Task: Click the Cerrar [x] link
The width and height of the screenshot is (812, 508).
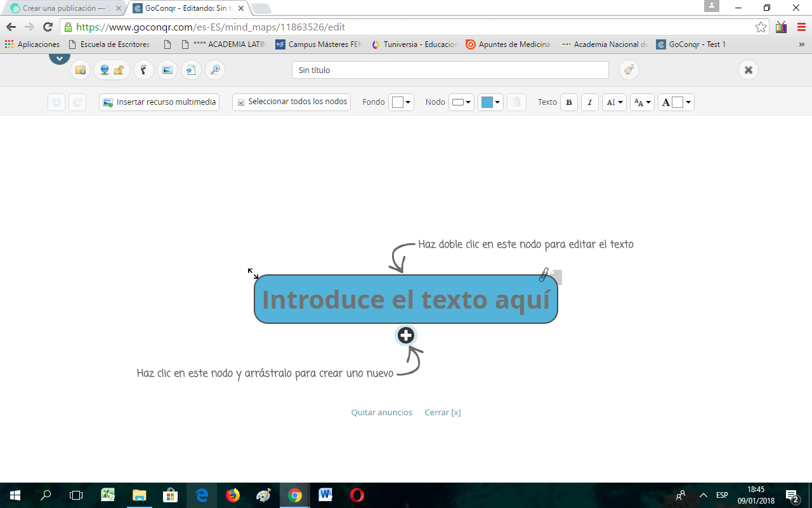Action: tap(443, 413)
